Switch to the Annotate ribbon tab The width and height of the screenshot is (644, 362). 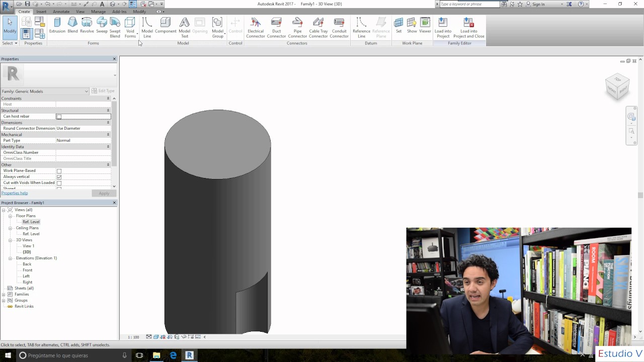pyautogui.click(x=61, y=12)
